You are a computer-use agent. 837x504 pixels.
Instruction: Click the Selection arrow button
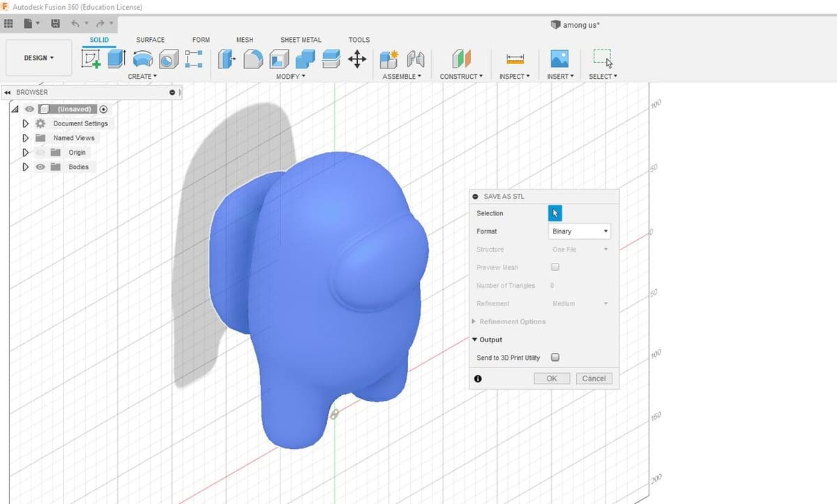(x=555, y=213)
